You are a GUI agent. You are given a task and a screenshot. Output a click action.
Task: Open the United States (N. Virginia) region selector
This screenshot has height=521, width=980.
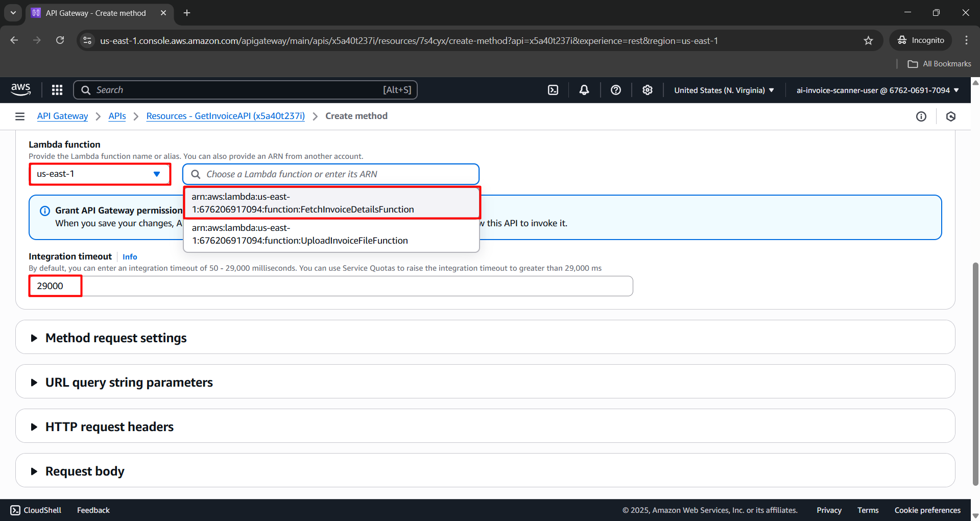click(x=724, y=90)
